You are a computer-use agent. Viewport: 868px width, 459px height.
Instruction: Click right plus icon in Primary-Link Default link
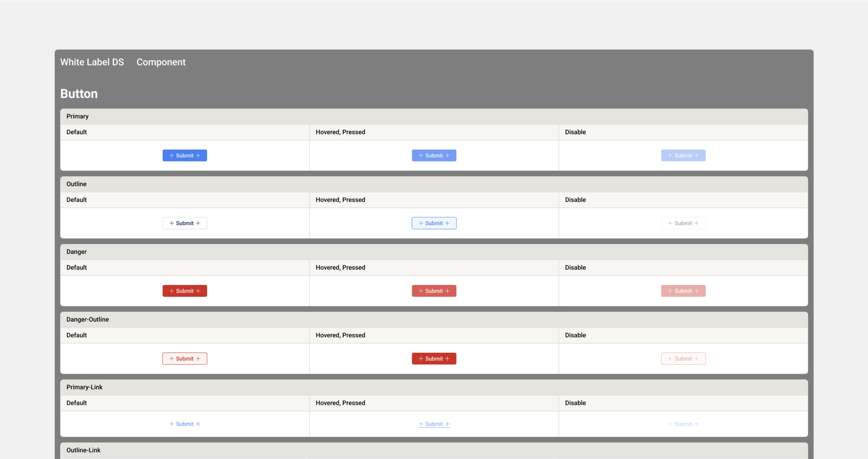(198, 424)
